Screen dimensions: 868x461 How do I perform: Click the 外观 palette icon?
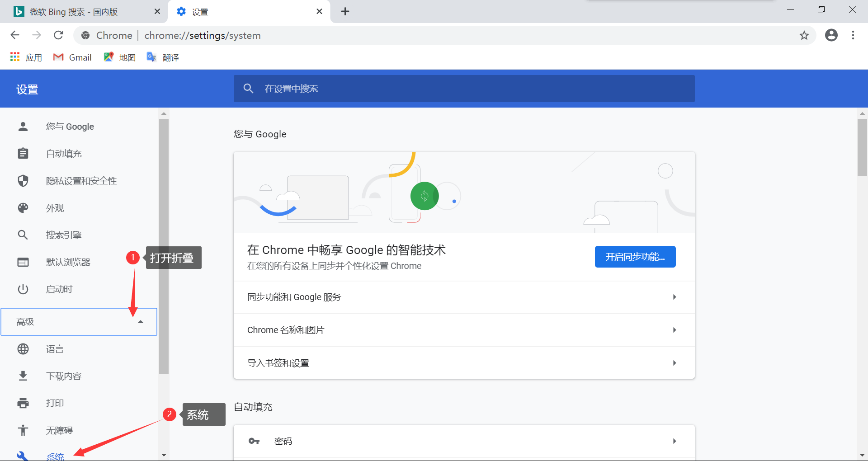pos(23,208)
